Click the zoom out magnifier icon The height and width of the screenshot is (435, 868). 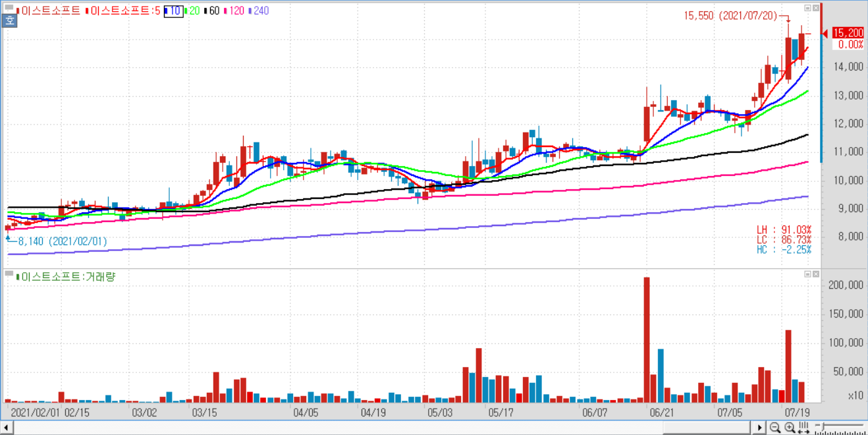click(x=775, y=428)
